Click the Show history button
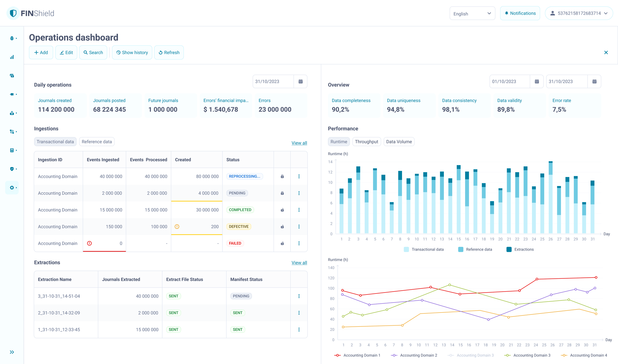The image size is (618, 364). pos(132,52)
